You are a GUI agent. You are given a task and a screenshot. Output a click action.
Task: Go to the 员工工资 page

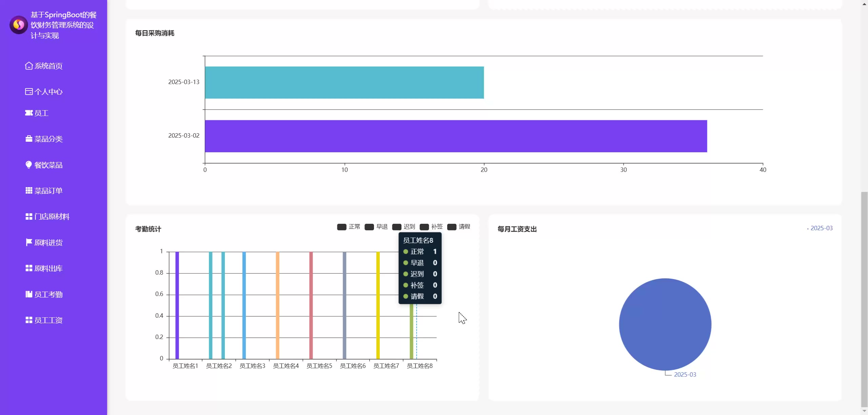pos(48,320)
